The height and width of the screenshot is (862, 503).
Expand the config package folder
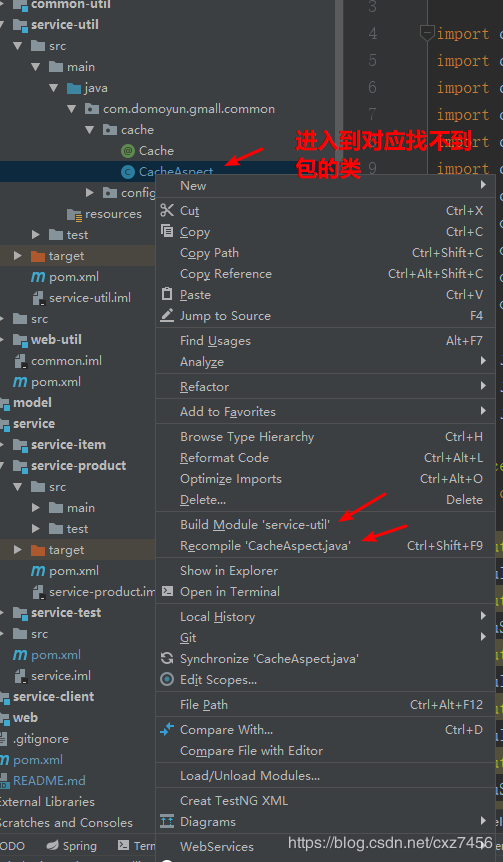coord(90,192)
